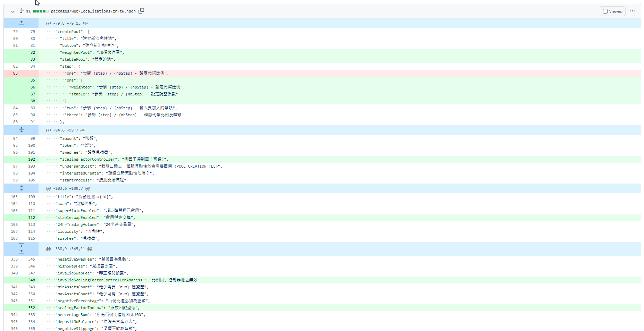Open packages/web/localizations/zh-tw.json file link
This screenshot has width=644, height=331.
pyautogui.click(x=93, y=11)
